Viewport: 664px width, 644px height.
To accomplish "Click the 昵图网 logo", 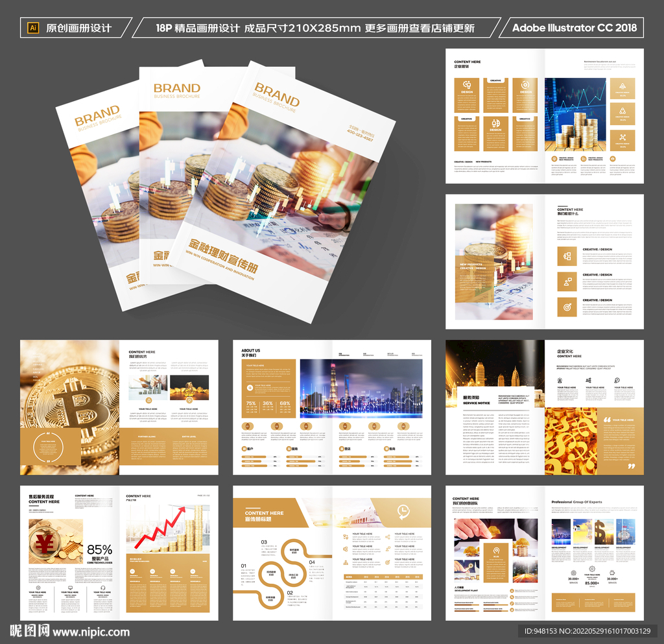I will point(30,630).
